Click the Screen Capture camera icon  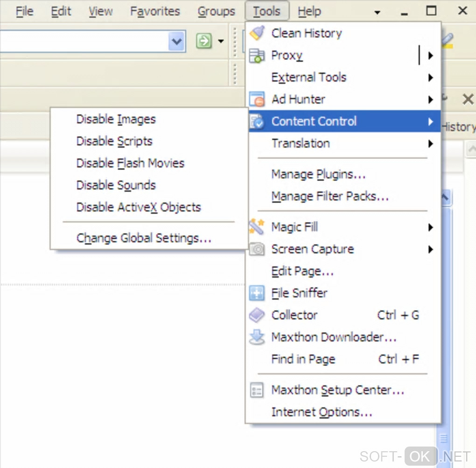tap(257, 249)
